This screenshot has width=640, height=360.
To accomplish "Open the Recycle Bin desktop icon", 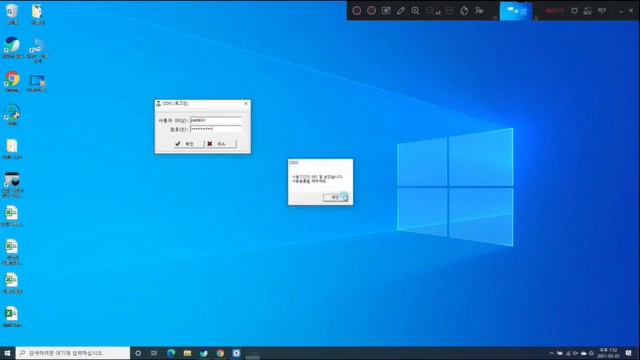I will pyautogui.click(x=12, y=14).
